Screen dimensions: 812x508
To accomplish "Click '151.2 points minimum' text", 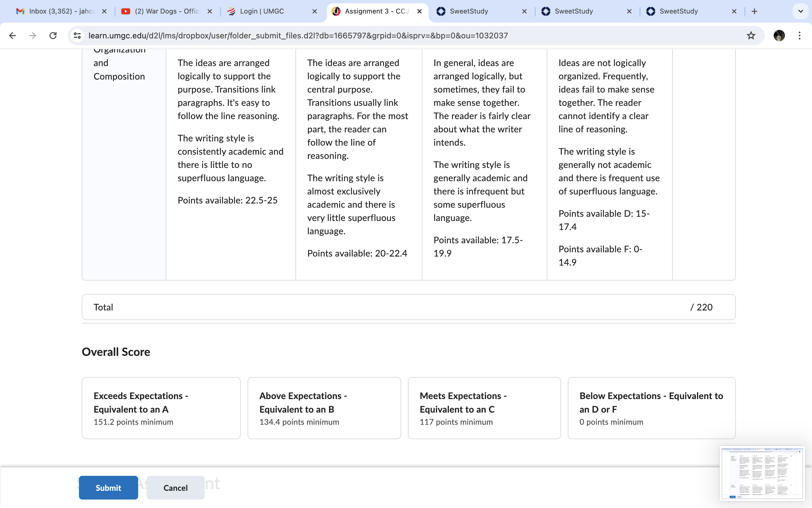I will [133, 422].
